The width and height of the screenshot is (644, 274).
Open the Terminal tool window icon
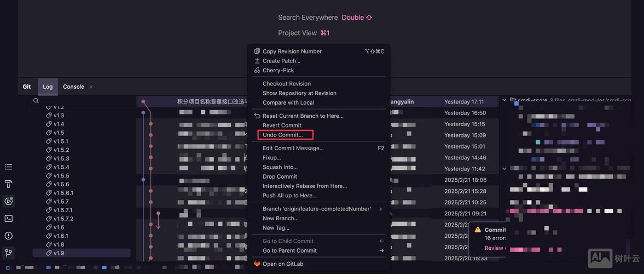pyautogui.click(x=8, y=219)
